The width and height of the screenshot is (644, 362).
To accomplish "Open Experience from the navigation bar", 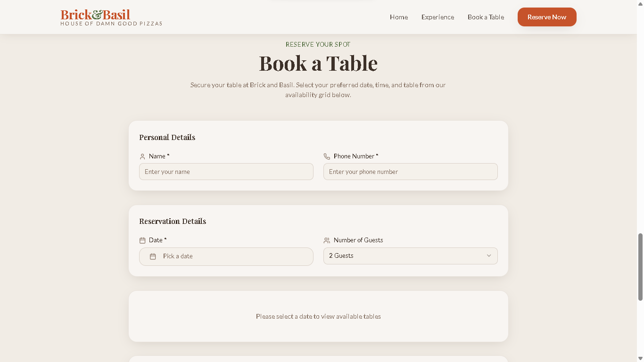I will pos(438,17).
